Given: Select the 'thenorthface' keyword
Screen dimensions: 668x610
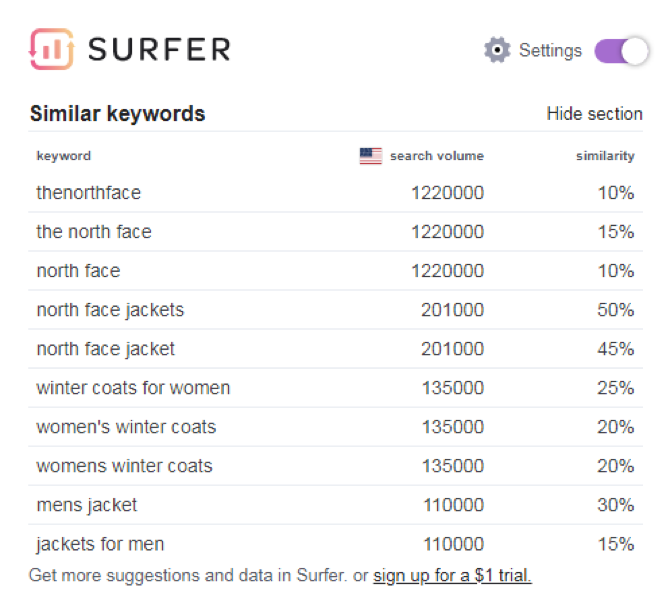Looking at the screenshot, I should coord(89,193).
